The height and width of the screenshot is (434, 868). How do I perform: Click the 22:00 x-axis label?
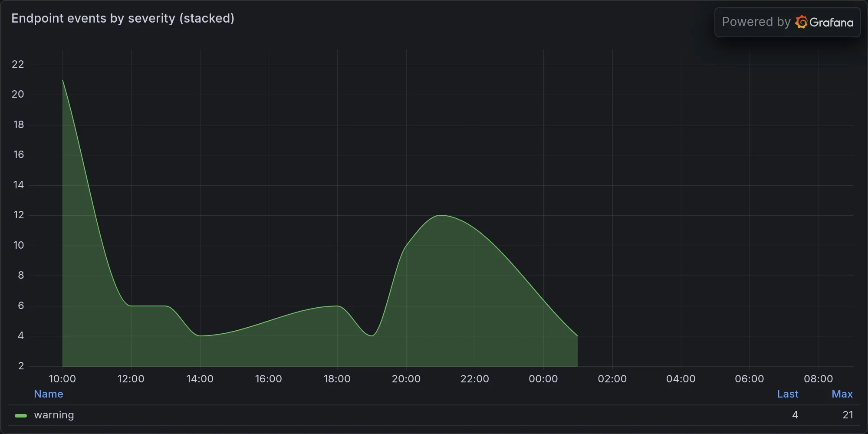[475, 379]
